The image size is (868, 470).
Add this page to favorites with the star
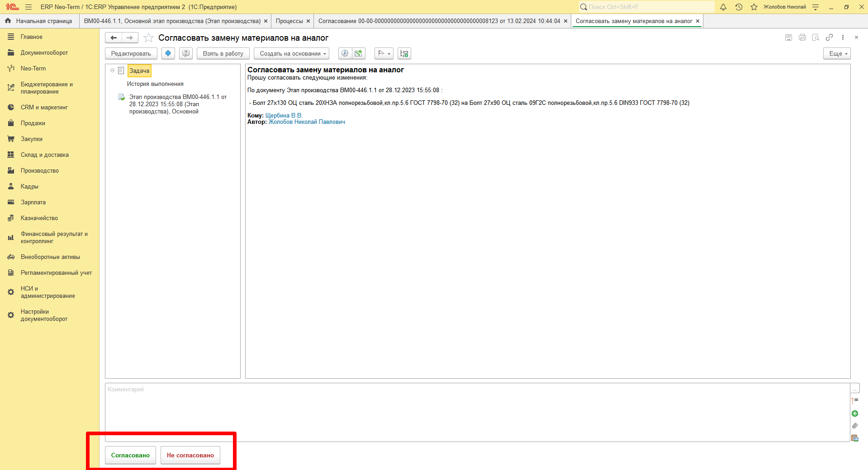click(148, 38)
